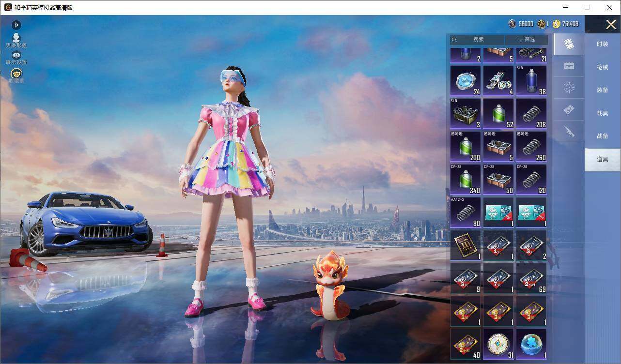Switch to the 装备 tab
Screen dimensions: 621x364
[603, 90]
